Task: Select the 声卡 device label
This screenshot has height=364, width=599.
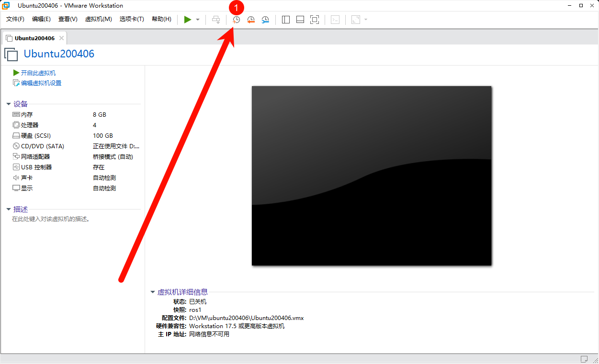Action: click(x=27, y=178)
